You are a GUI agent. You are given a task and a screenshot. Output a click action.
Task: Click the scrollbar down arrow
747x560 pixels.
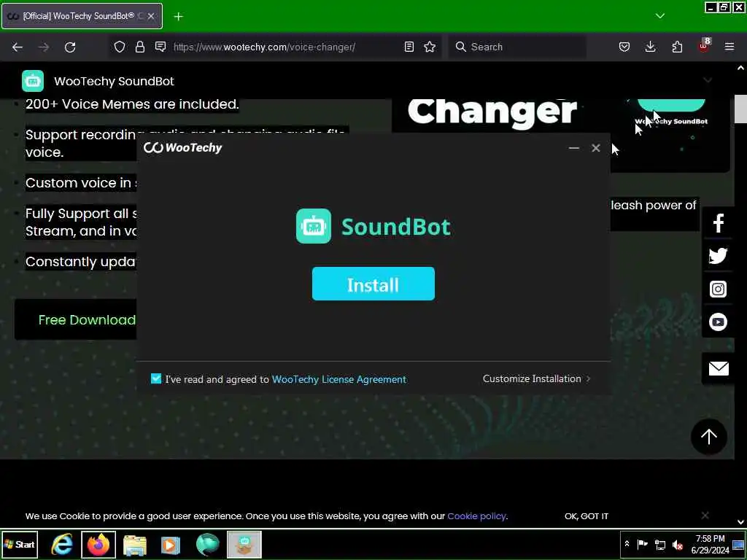[x=741, y=522]
